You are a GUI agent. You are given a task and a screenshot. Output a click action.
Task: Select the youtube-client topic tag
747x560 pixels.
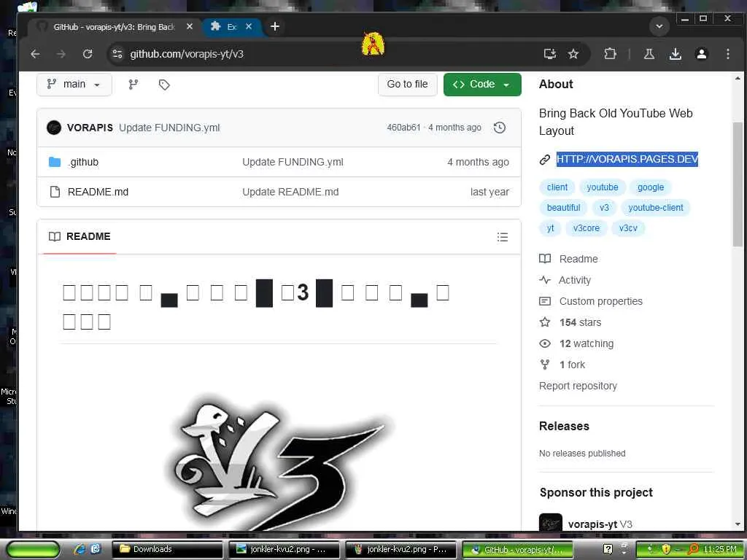point(656,208)
